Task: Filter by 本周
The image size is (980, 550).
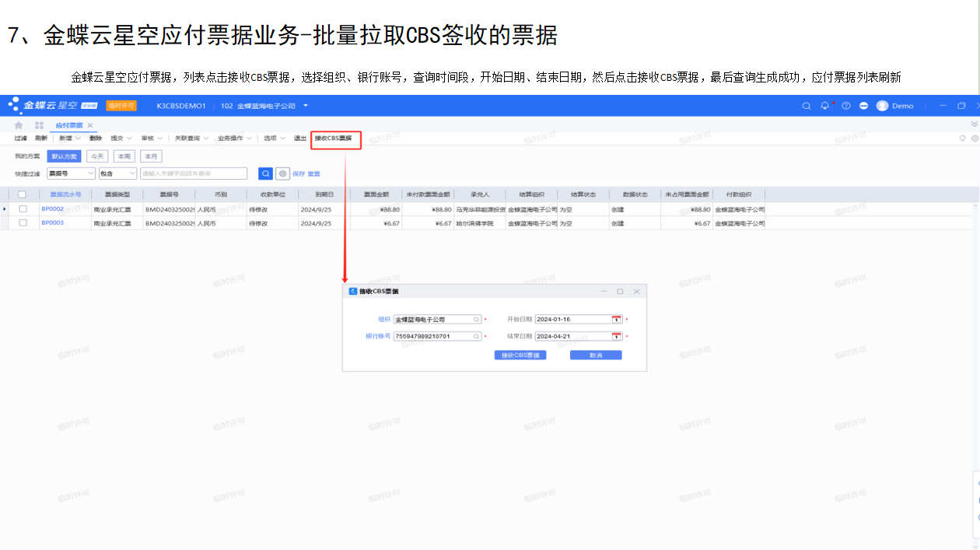Action: pos(124,156)
